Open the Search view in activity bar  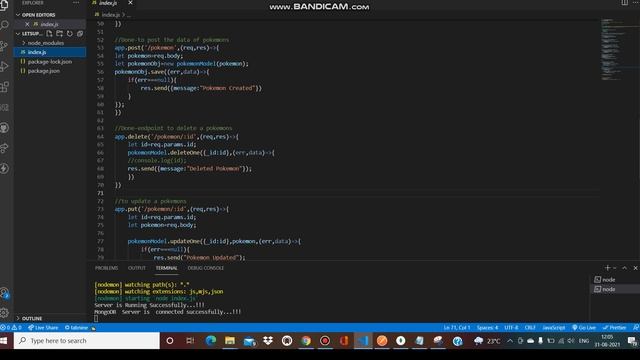(4, 25)
